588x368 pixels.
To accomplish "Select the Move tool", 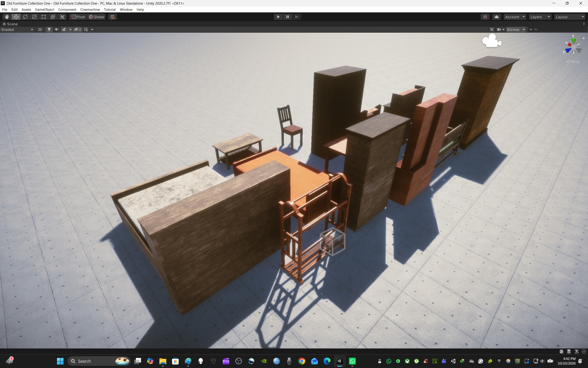I will [x=16, y=17].
